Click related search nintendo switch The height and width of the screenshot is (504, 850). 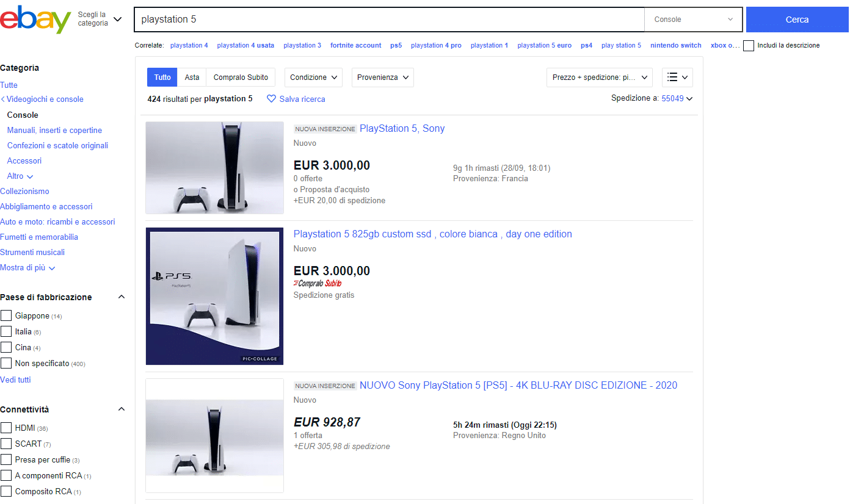(x=676, y=46)
